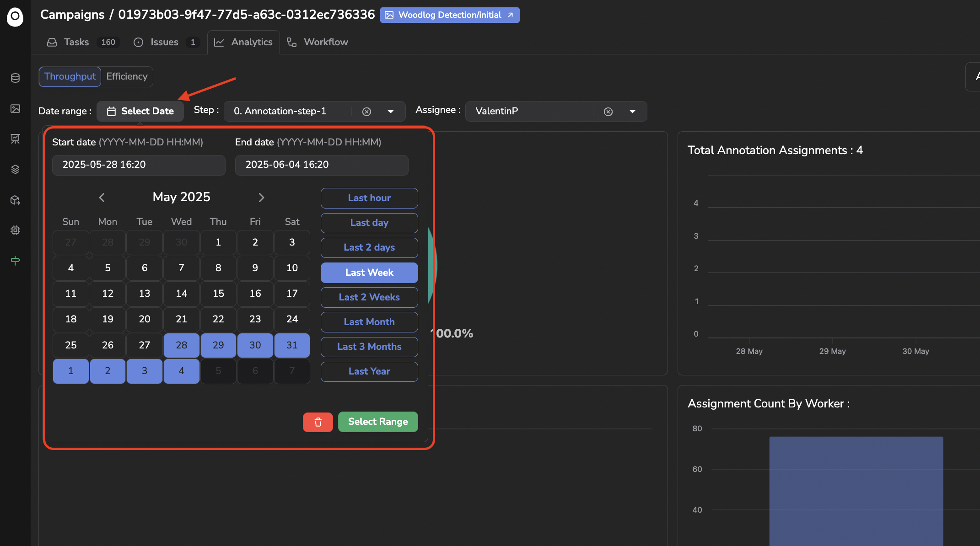Image resolution: width=980 pixels, height=546 pixels.
Task: Pick May 25 in the calendar
Action: (x=71, y=345)
